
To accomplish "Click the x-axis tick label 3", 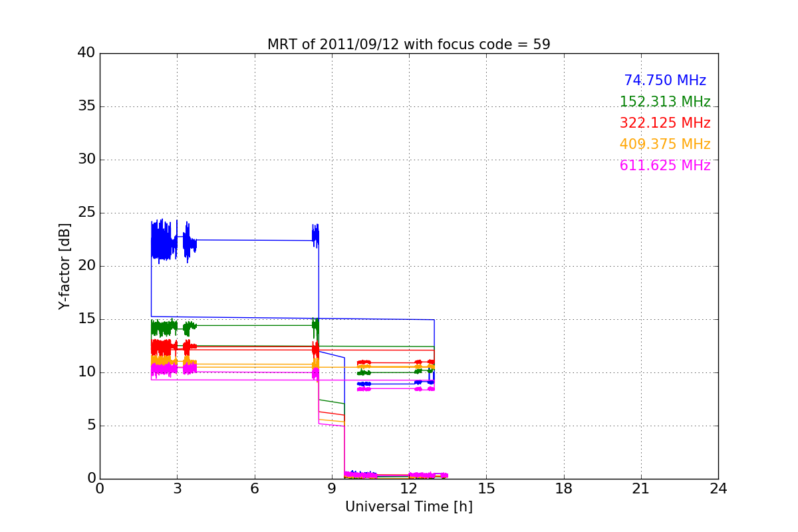I will 177,489.
